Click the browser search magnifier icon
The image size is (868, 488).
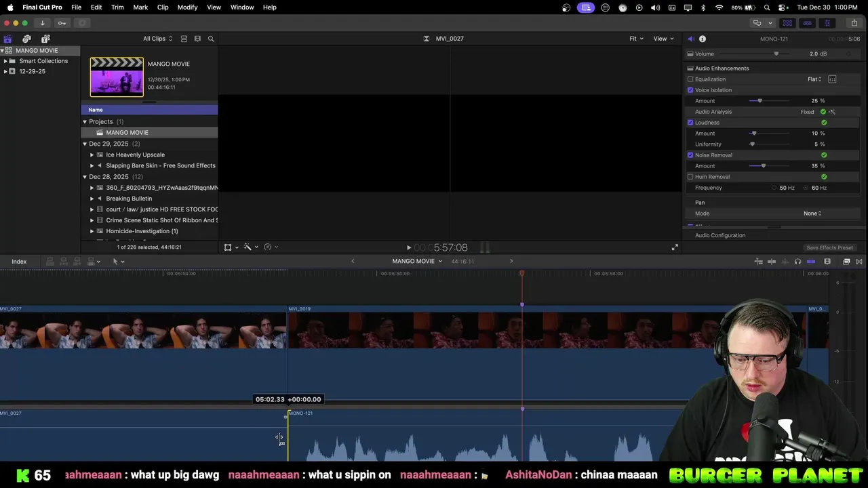(x=211, y=39)
